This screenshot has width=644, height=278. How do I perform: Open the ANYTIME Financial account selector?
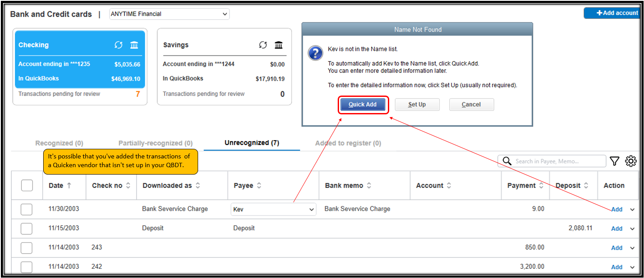click(169, 14)
